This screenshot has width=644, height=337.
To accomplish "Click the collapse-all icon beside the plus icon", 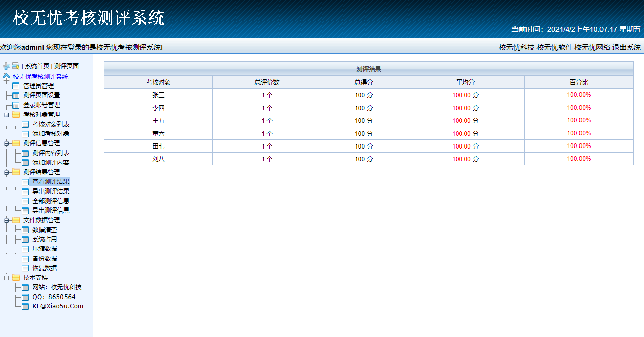I will click(x=15, y=66).
